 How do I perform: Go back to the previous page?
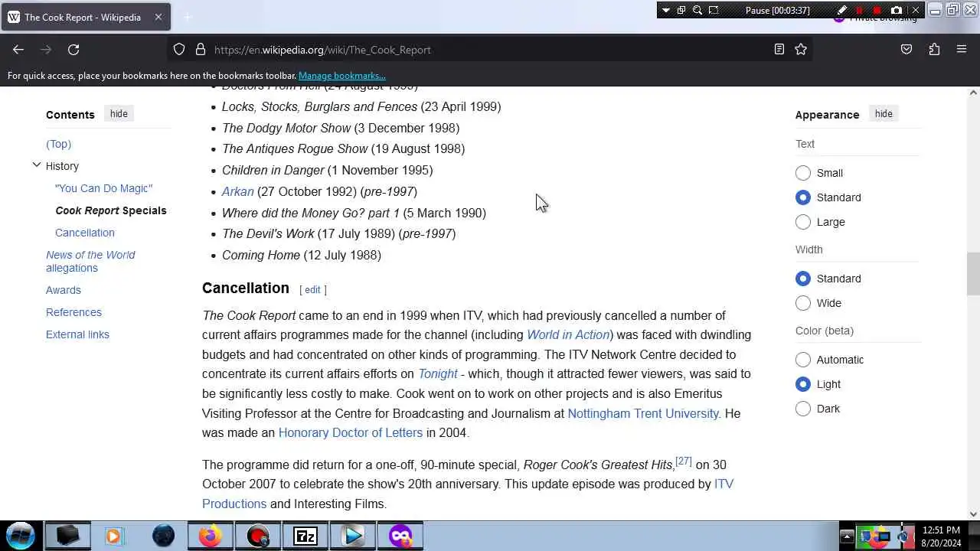tap(18, 50)
